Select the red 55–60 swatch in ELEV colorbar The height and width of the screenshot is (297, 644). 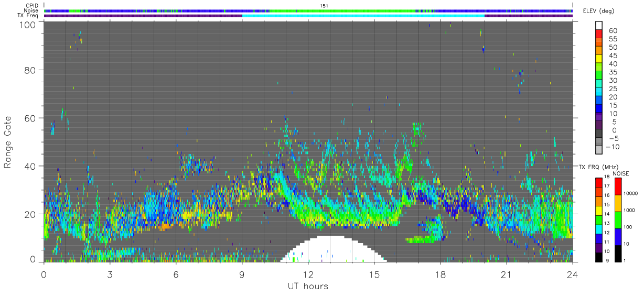599,34
